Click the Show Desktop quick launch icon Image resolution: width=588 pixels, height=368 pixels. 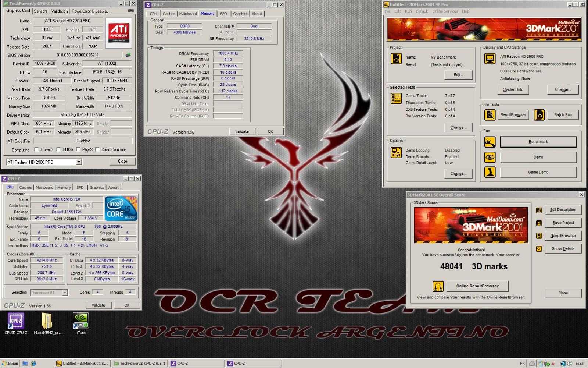pyautogui.click(x=25, y=363)
